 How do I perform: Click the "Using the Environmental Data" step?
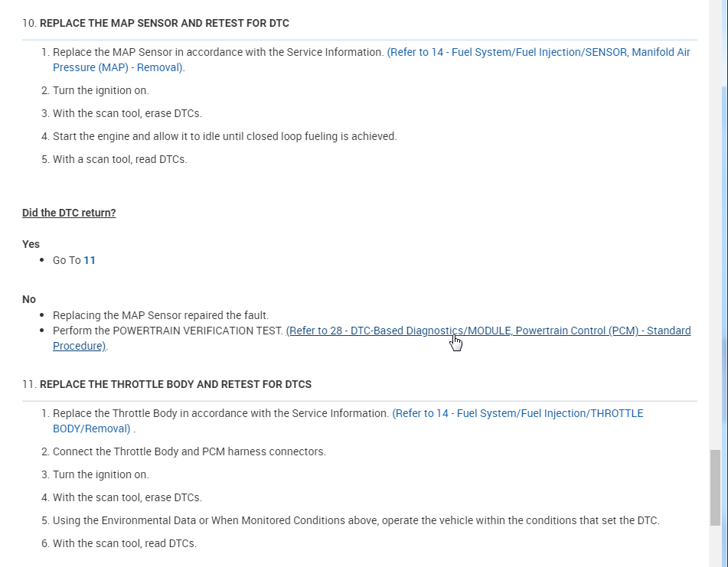pos(356,520)
